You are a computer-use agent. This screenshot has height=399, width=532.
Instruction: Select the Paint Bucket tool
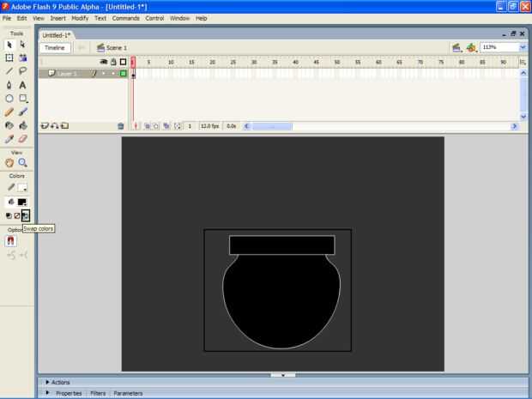coord(22,125)
